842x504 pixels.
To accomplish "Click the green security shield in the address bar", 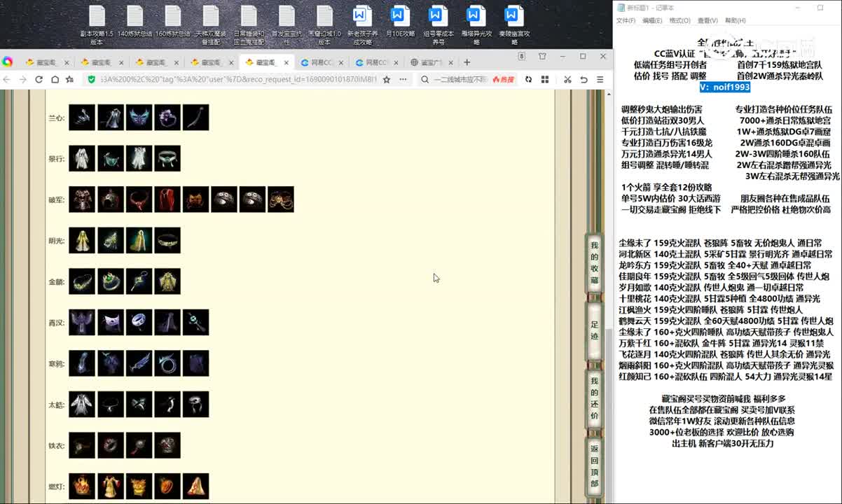I will pos(92,80).
